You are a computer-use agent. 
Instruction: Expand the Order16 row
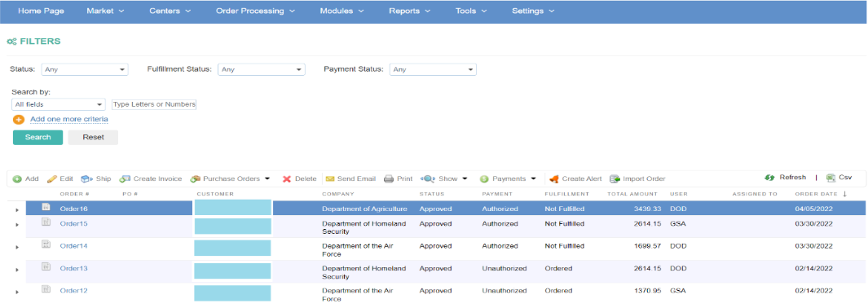click(16, 210)
